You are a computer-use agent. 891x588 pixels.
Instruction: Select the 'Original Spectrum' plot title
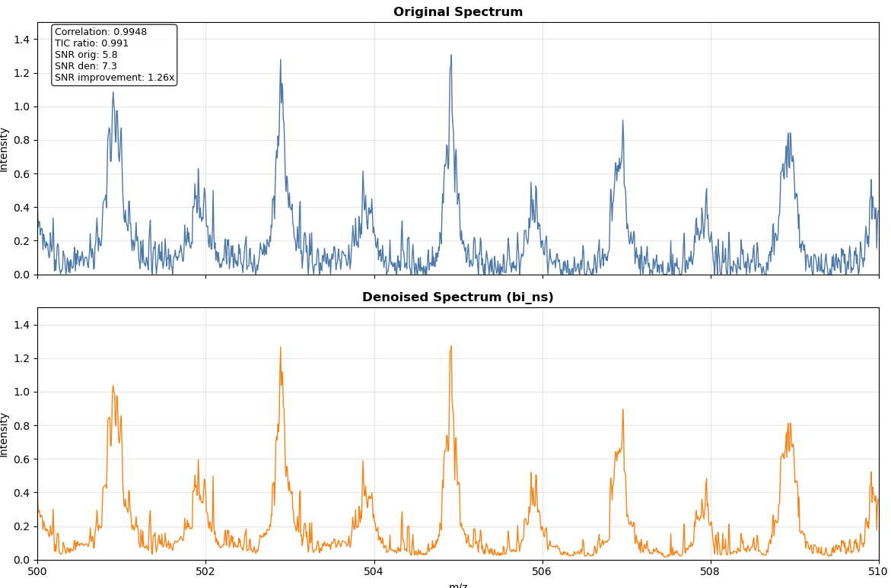tap(458, 12)
